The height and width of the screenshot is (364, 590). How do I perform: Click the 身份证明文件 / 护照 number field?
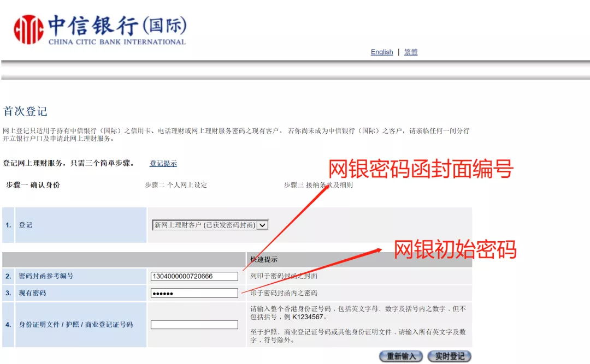pyautogui.click(x=194, y=325)
